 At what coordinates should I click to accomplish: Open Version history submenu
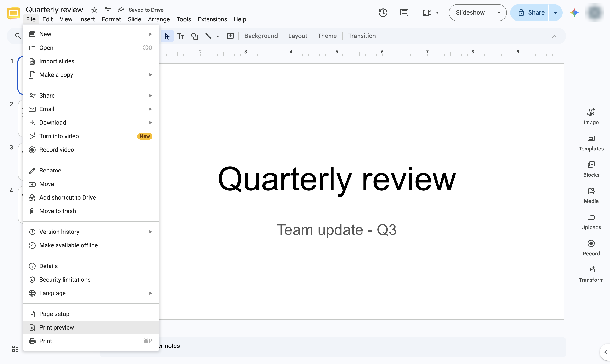coord(91,232)
